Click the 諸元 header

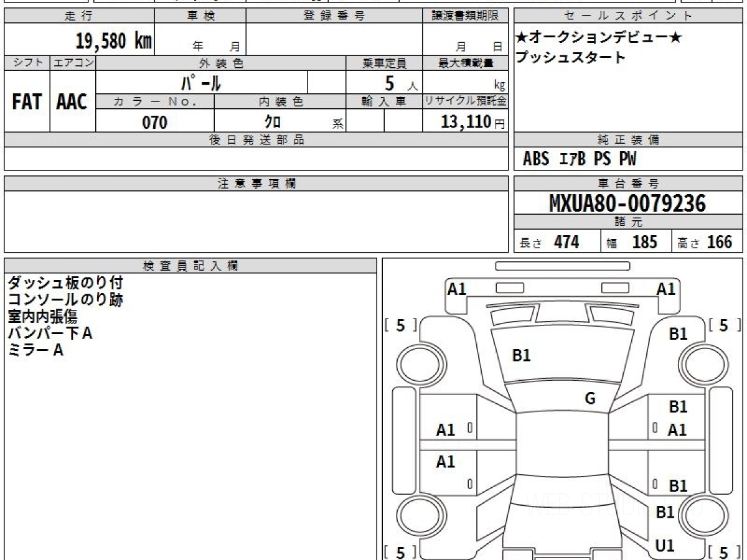click(629, 222)
